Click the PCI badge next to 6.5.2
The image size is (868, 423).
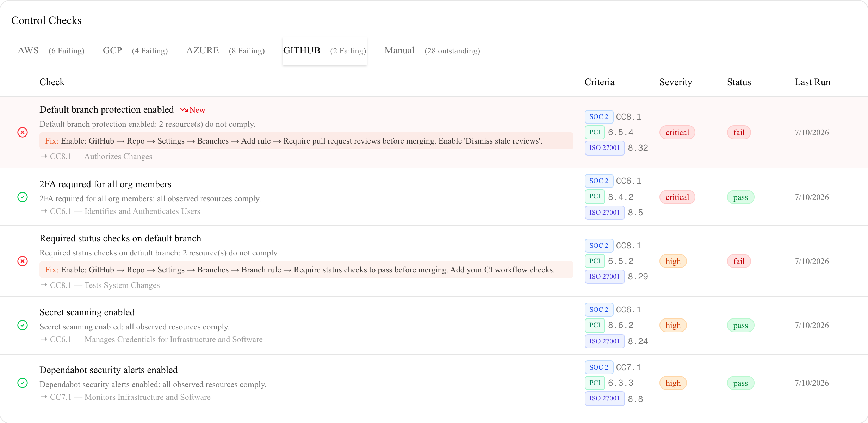click(x=595, y=261)
